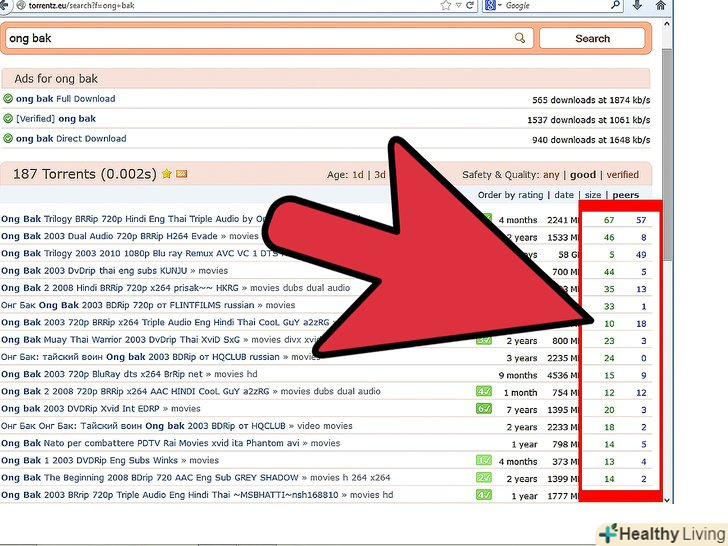Filter age by 3d
Viewport: 728px width, 546px height.
click(x=380, y=175)
